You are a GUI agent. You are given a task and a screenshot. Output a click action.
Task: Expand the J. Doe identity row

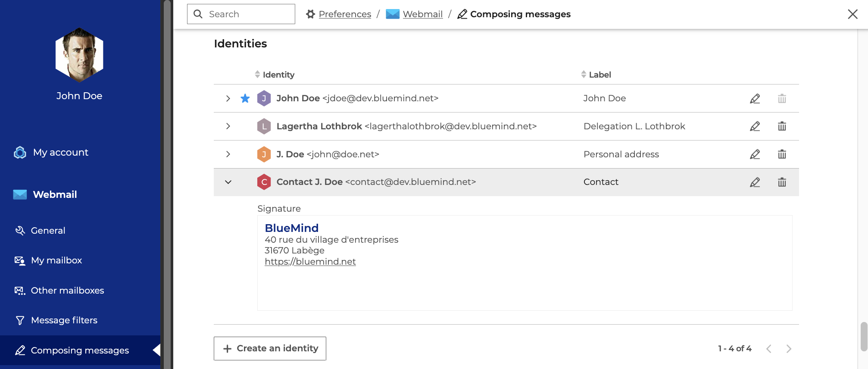[x=228, y=154]
